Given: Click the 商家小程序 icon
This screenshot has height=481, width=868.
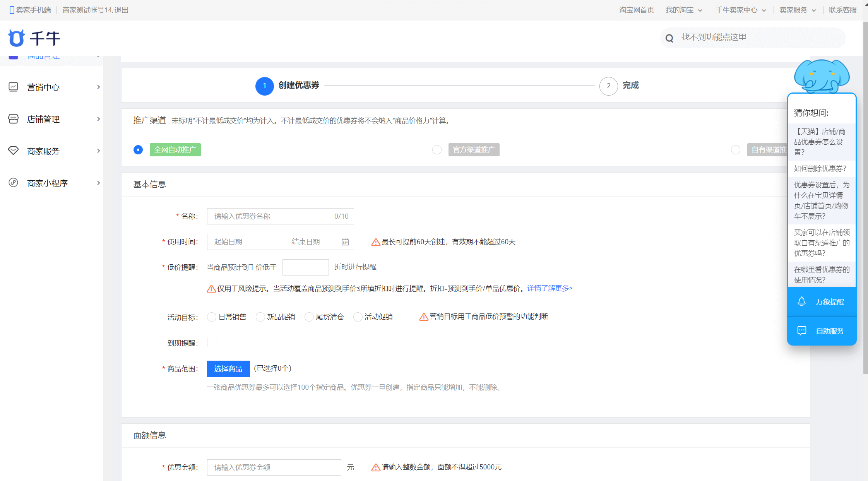Looking at the screenshot, I should click(13, 183).
